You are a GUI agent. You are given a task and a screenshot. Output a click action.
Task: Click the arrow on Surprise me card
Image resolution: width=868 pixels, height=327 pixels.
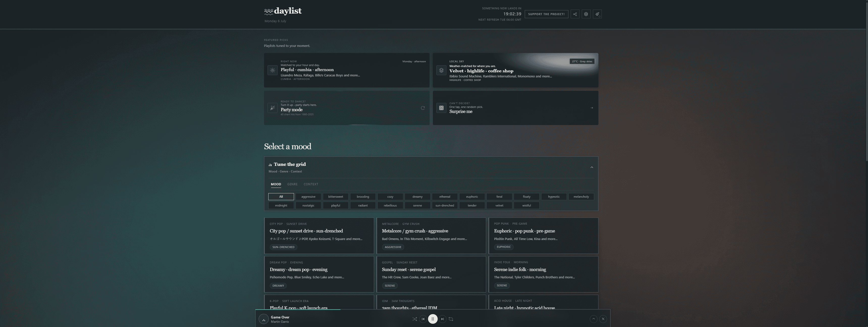click(592, 108)
